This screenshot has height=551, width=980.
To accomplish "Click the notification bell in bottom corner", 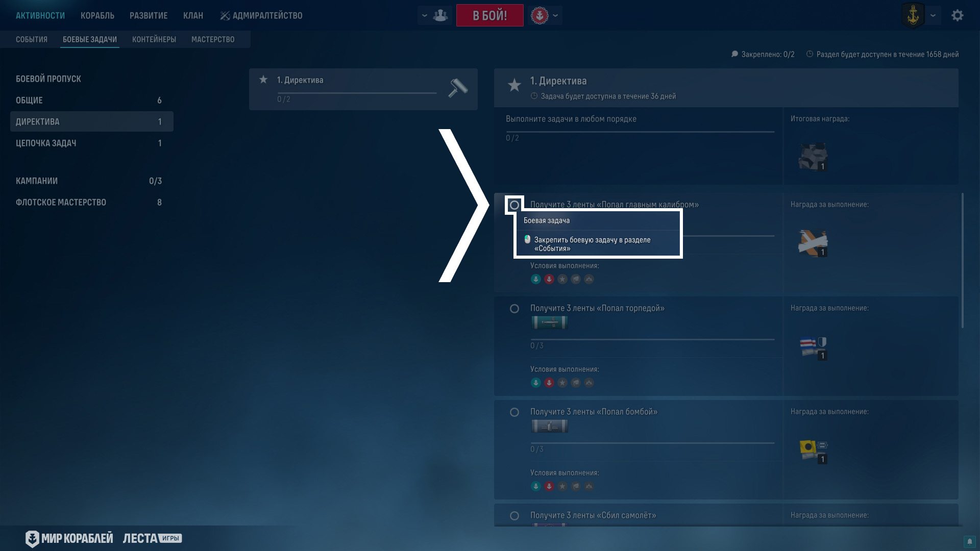I will click(x=969, y=541).
